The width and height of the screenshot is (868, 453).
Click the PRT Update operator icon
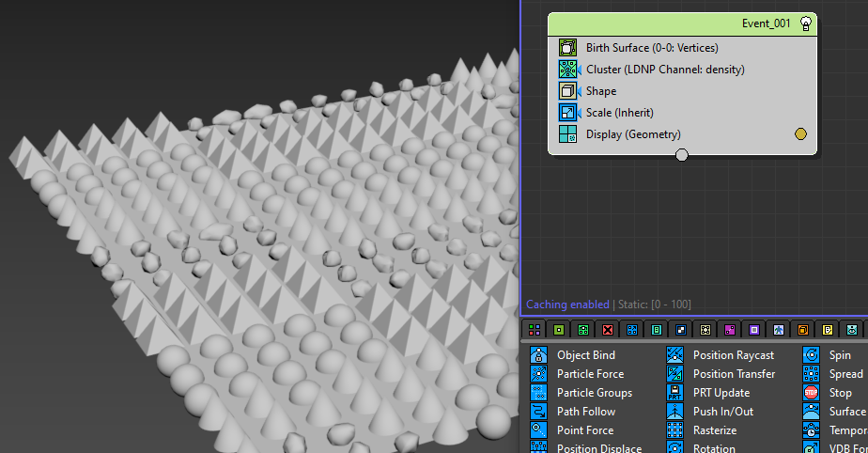click(x=674, y=393)
